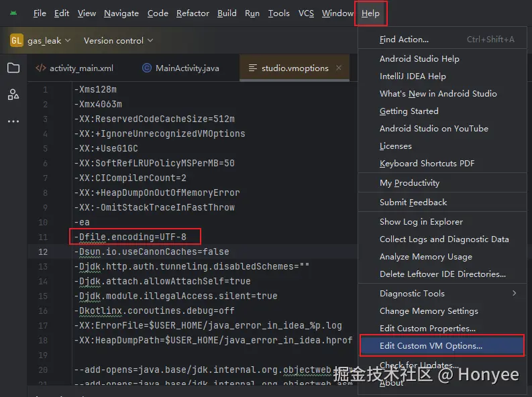Open the Tools menu
Image resolution: width=532 pixels, height=397 pixels.
pos(278,13)
